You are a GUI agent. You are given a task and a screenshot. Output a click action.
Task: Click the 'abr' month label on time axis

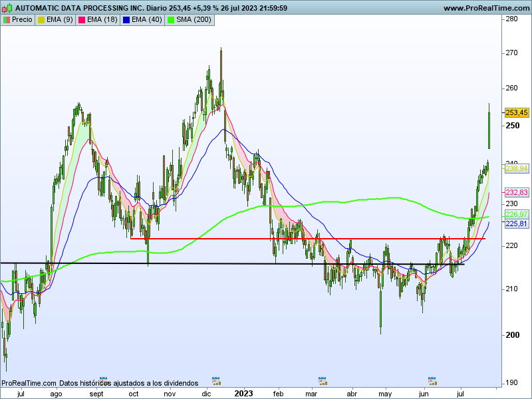tap(352, 394)
